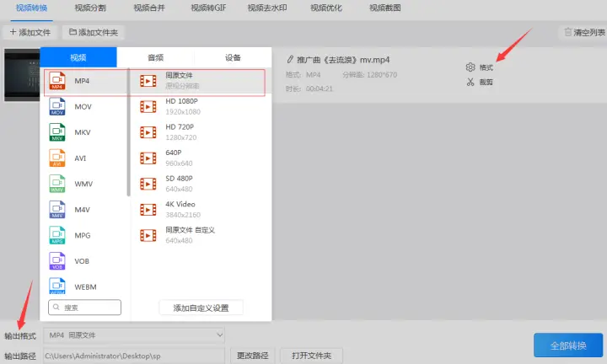Open 裁剪 scissors icon

click(x=470, y=82)
